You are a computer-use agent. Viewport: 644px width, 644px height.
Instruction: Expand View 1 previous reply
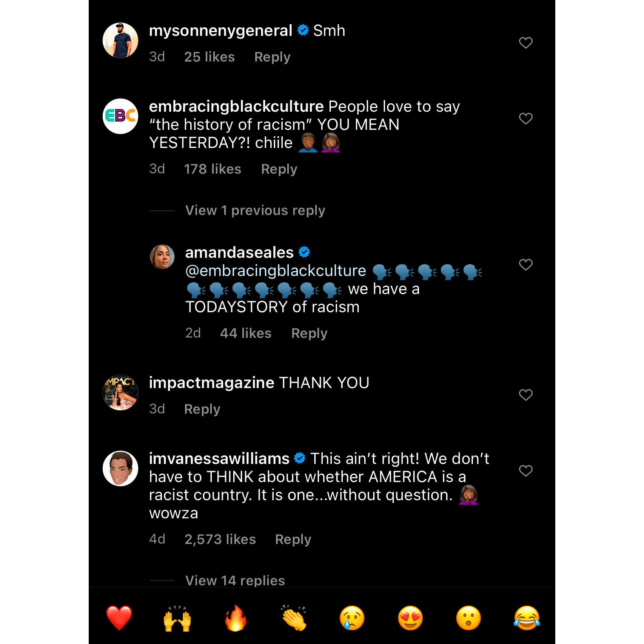pos(255,210)
